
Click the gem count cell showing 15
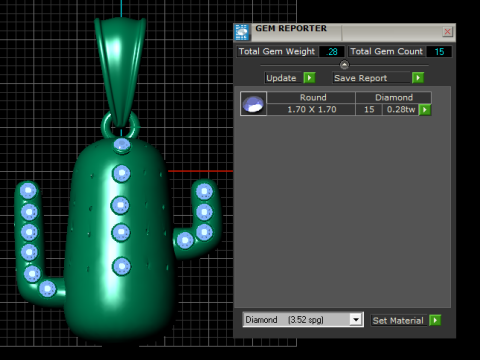click(369, 109)
